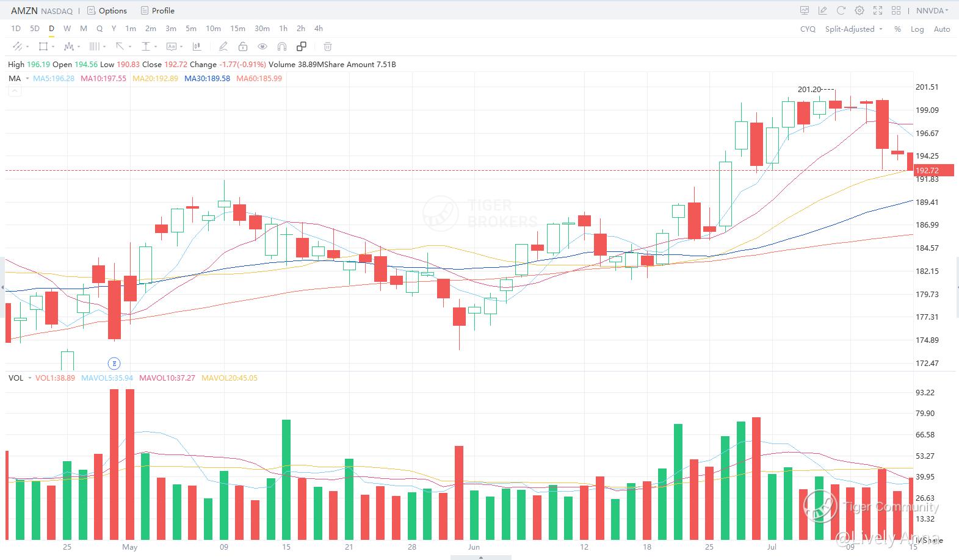Open the Split-Adjusted dropdown
Viewport: 959px width, 560px height.
(x=854, y=29)
